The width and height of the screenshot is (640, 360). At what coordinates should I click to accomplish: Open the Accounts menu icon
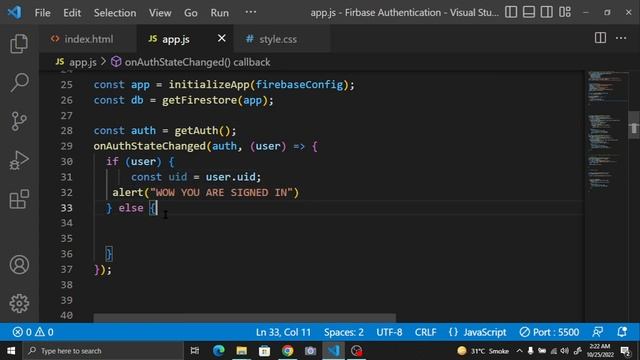tap(19, 264)
